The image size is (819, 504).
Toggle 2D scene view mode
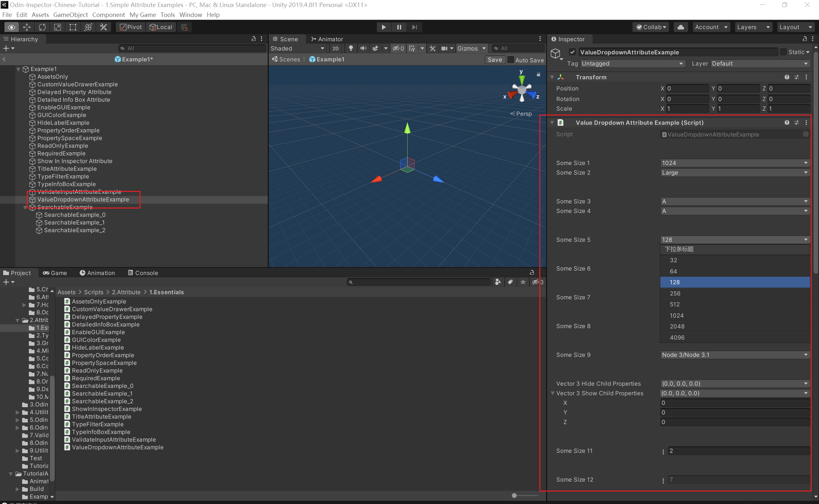click(336, 48)
